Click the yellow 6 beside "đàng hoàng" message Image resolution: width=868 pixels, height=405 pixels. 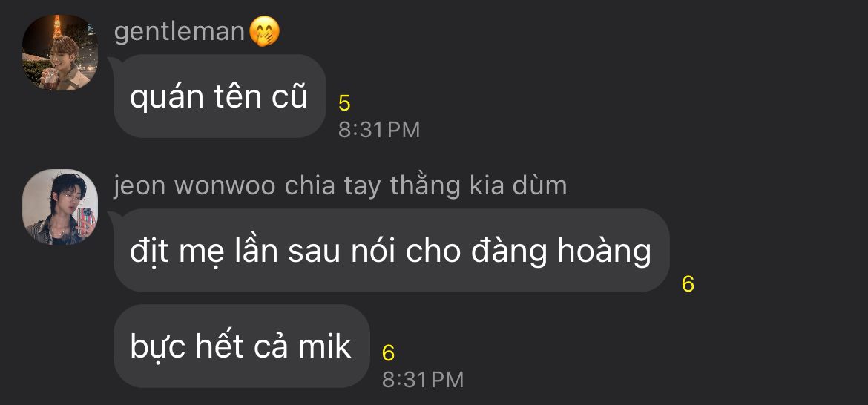(688, 284)
